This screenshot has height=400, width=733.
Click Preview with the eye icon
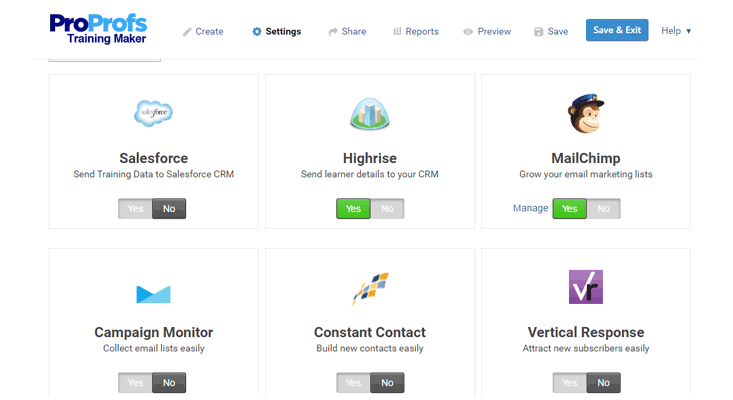pyautogui.click(x=487, y=31)
